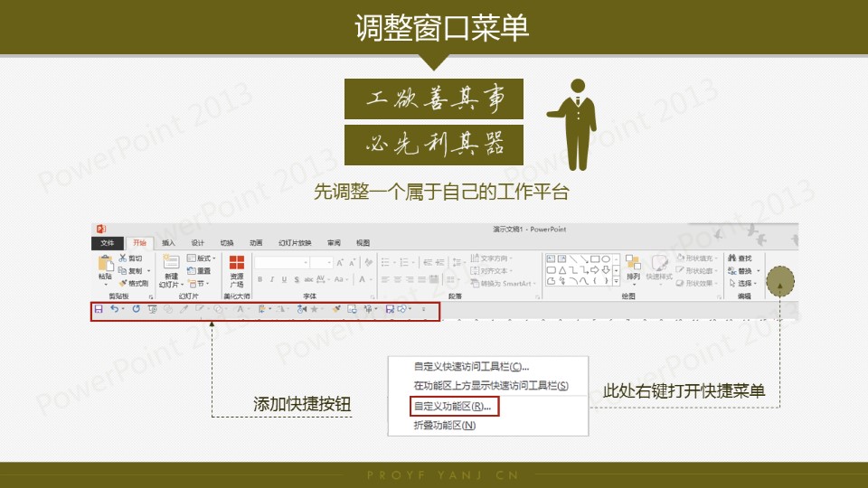Choose 自定义功能区(R)... from context menu
The image size is (868, 488).
[452, 406]
